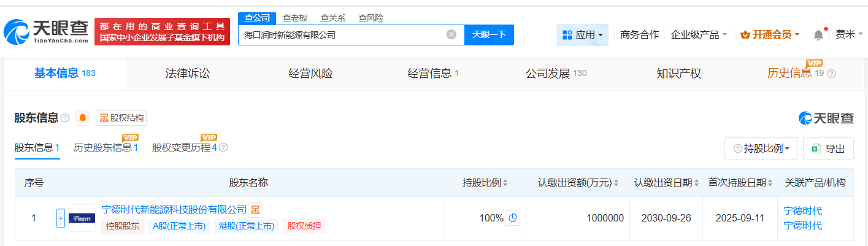Click equity structure icon after shareholder name

(x=255, y=210)
